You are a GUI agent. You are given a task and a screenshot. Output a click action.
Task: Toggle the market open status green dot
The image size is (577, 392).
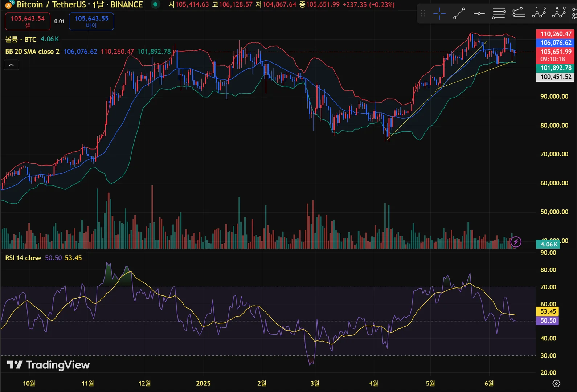pos(155,4)
